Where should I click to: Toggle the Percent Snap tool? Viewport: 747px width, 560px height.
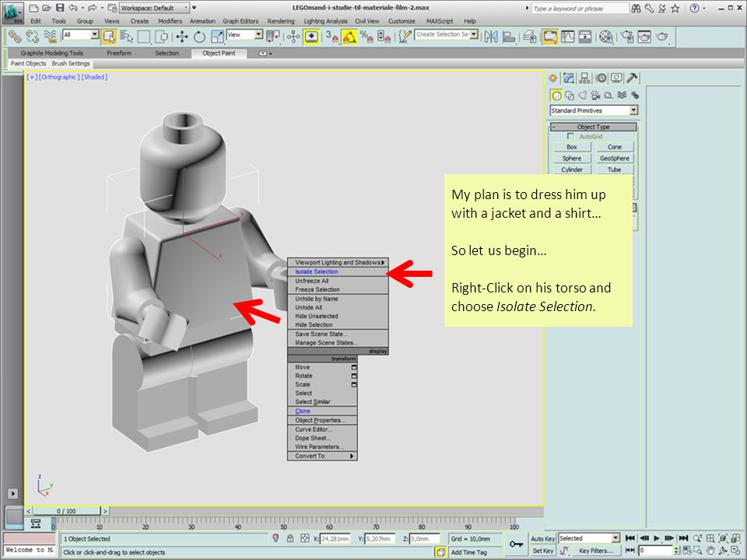click(x=366, y=37)
